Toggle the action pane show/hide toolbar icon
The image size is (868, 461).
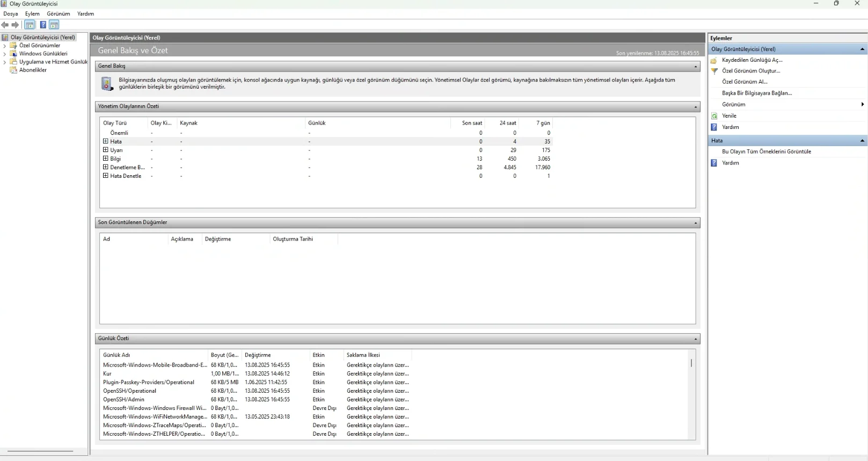[54, 25]
